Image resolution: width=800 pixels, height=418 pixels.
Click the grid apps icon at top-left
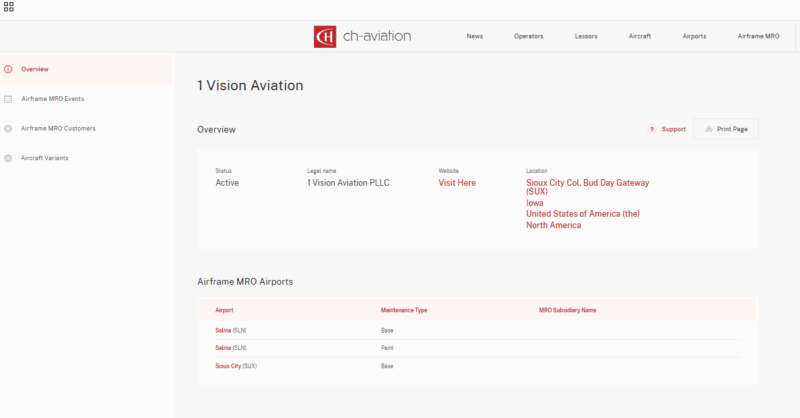[8, 7]
